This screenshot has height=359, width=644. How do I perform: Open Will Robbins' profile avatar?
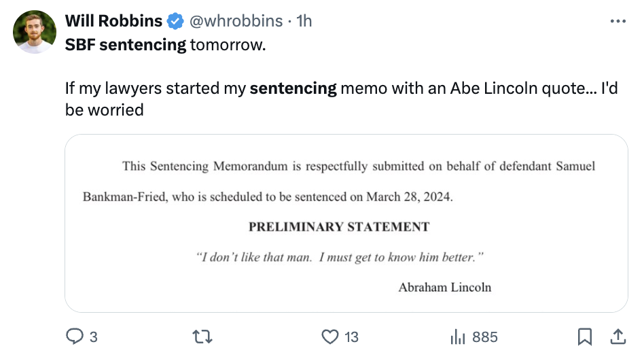[x=35, y=32]
